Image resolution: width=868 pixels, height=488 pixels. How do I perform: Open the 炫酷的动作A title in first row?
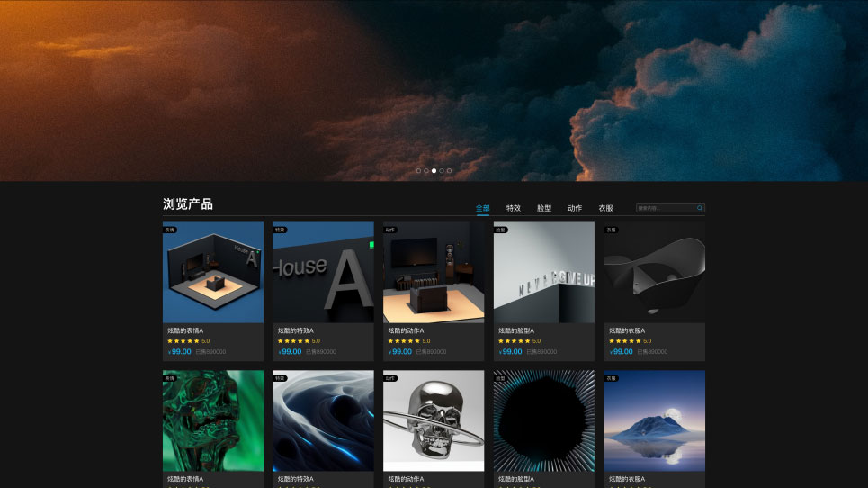[x=407, y=330]
